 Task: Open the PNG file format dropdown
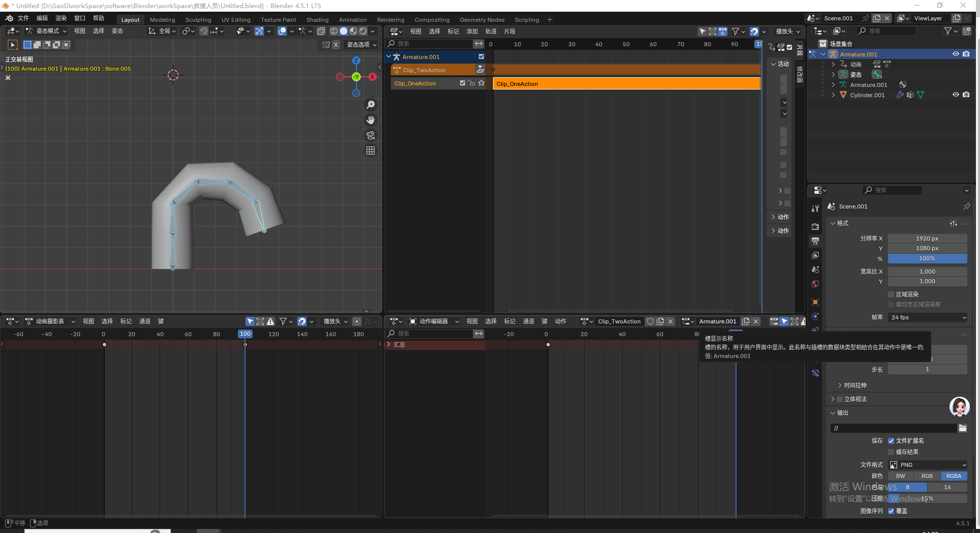point(928,465)
